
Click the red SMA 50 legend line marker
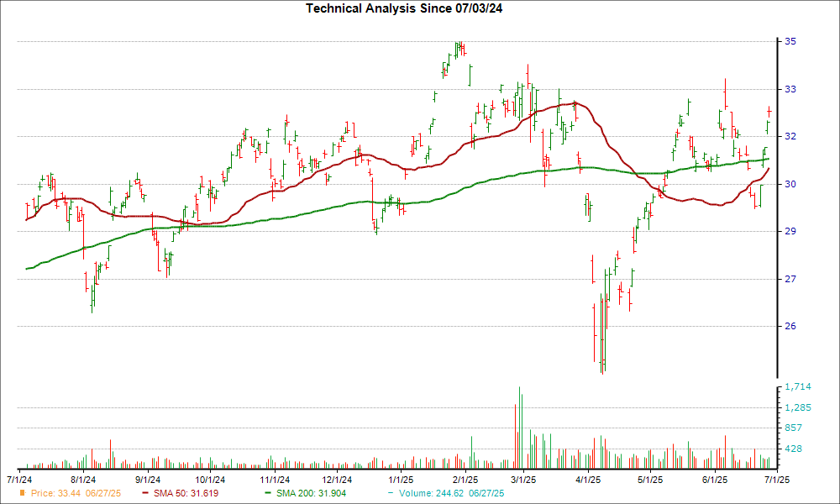145,493
